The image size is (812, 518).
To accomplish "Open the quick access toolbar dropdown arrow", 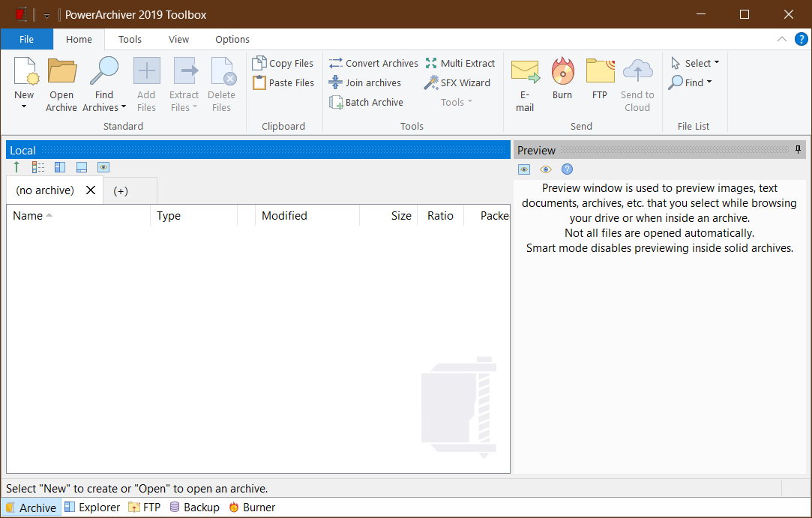I will pos(46,16).
